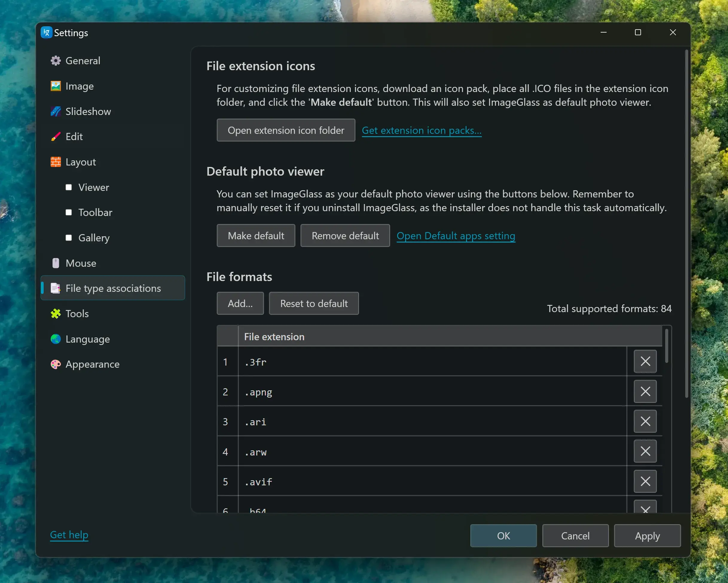
Task: Click the Language globe icon
Action: point(56,339)
